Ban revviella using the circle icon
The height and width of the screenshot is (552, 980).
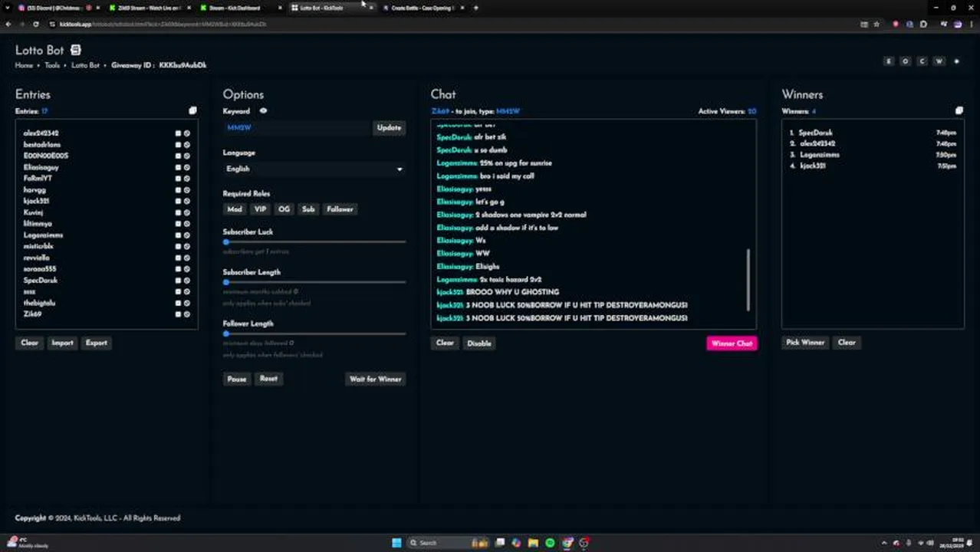pyautogui.click(x=186, y=258)
